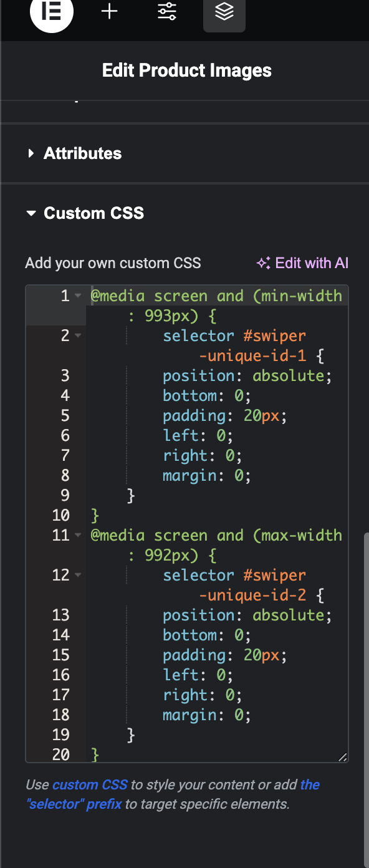The image size is (369, 868).
Task: Click line number 10 in the gutter
Action: click(x=61, y=515)
